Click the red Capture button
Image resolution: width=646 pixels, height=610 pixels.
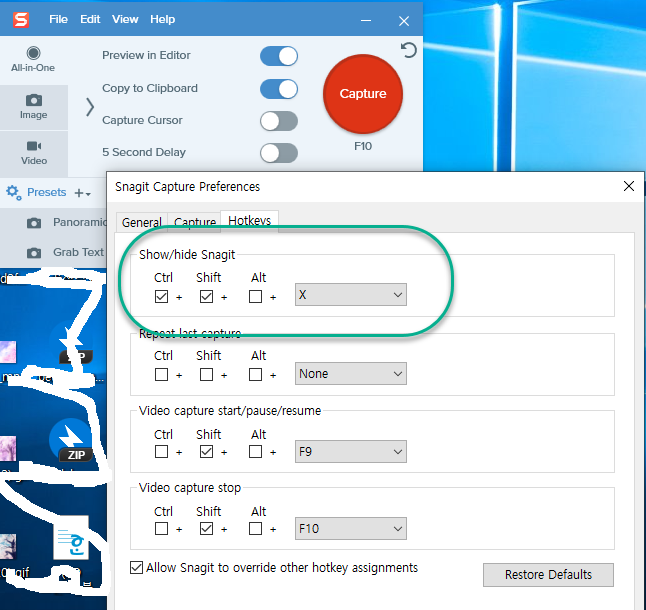pos(363,94)
